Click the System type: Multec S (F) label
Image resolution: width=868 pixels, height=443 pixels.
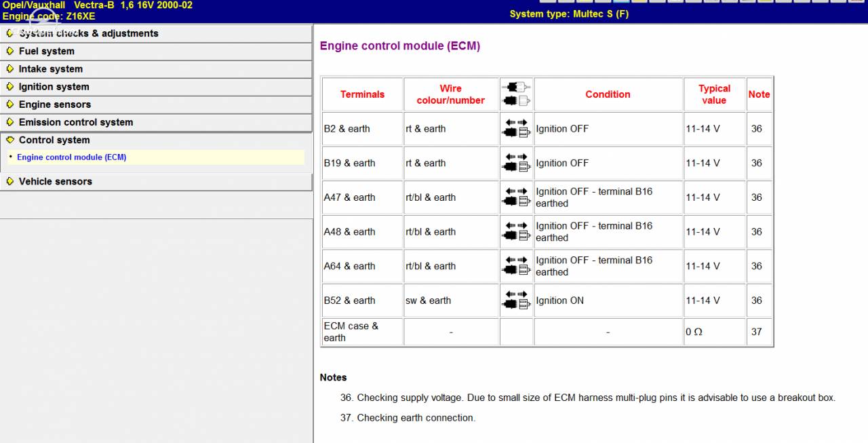point(569,14)
